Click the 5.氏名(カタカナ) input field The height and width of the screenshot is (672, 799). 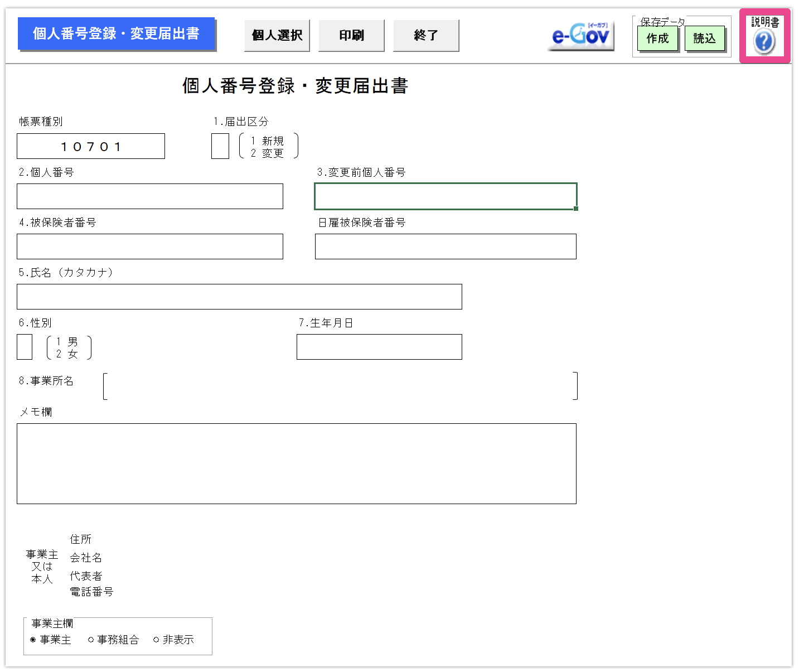[239, 297]
